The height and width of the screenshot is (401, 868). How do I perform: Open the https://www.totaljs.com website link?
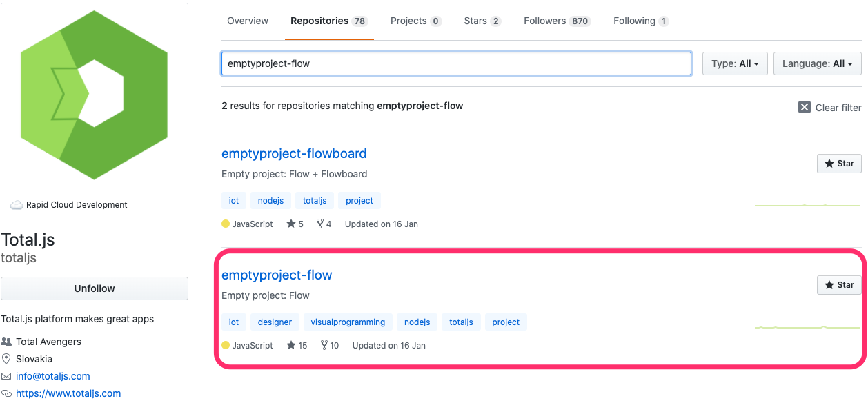(x=68, y=393)
